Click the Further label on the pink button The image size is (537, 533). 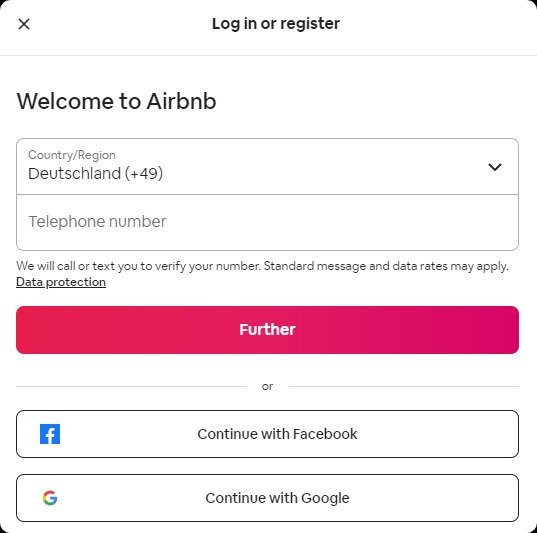[x=267, y=330]
